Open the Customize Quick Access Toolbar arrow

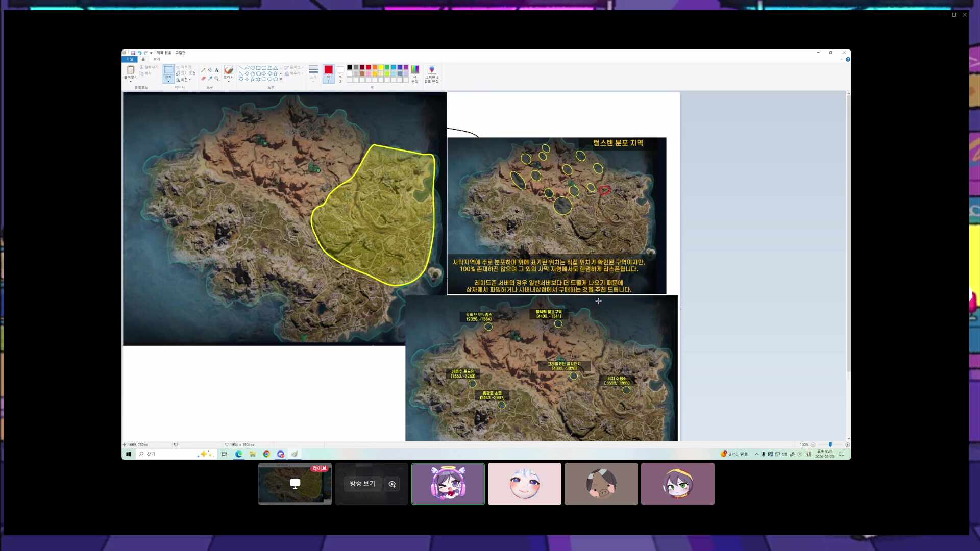click(151, 53)
